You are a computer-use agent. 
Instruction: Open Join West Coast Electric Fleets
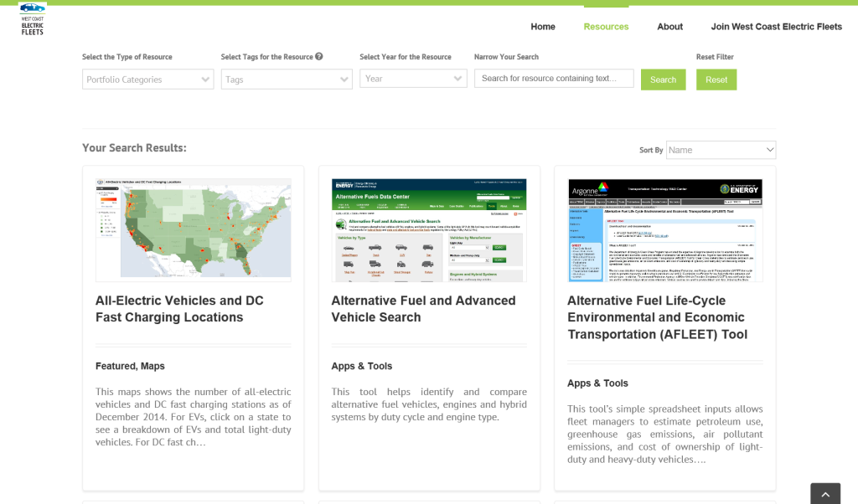pos(777,27)
